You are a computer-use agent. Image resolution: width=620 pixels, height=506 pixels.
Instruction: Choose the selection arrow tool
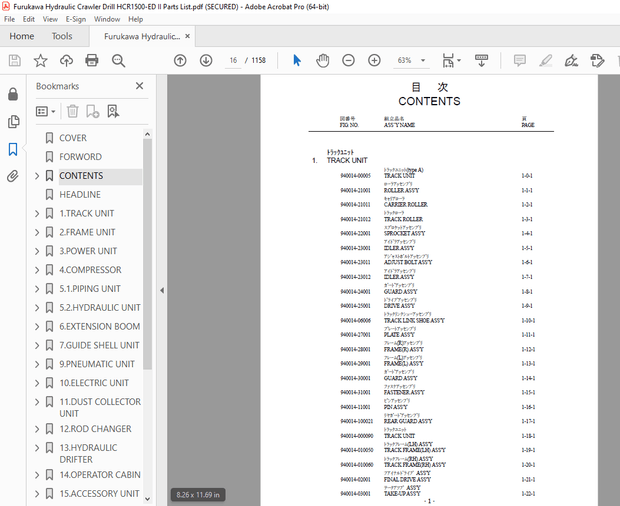pyautogui.click(x=297, y=60)
